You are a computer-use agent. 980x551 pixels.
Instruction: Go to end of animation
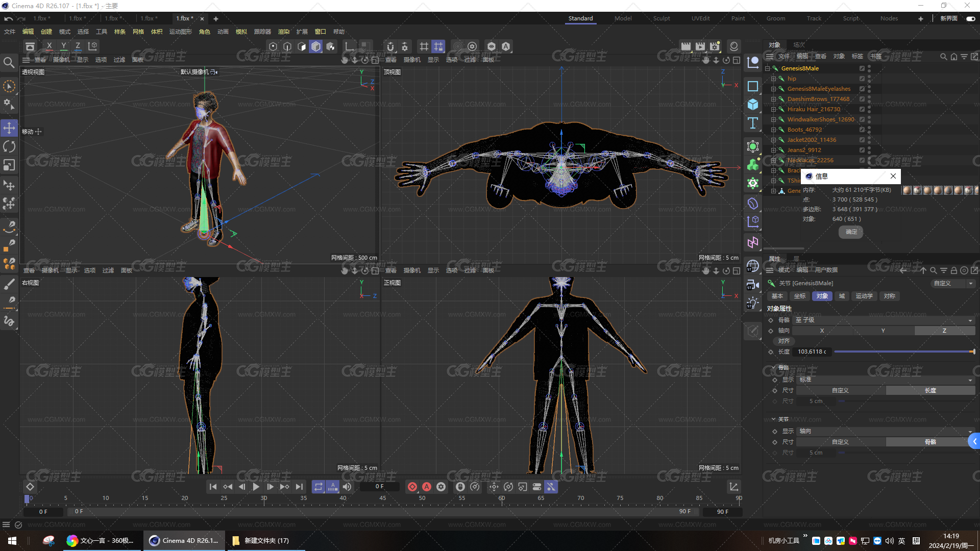pyautogui.click(x=299, y=487)
